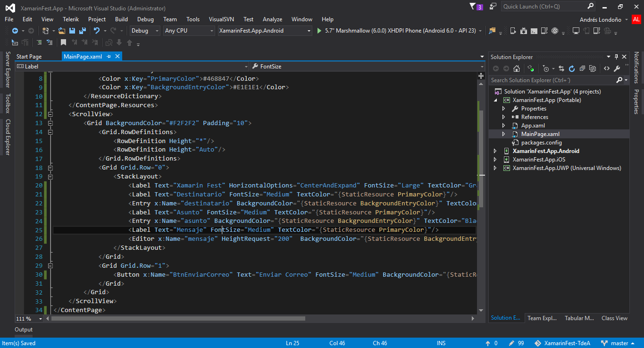Viewport: 644px width, 348px height.
Task: Open the FontSize member navigation combo
Action: pos(368,67)
